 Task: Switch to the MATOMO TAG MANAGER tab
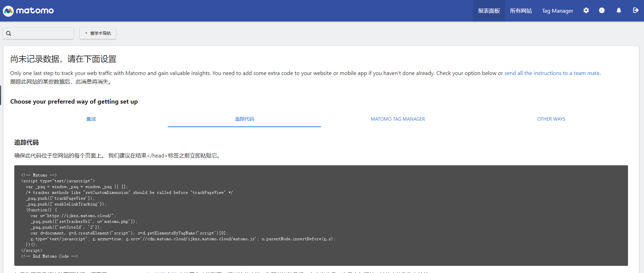[x=398, y=119]
